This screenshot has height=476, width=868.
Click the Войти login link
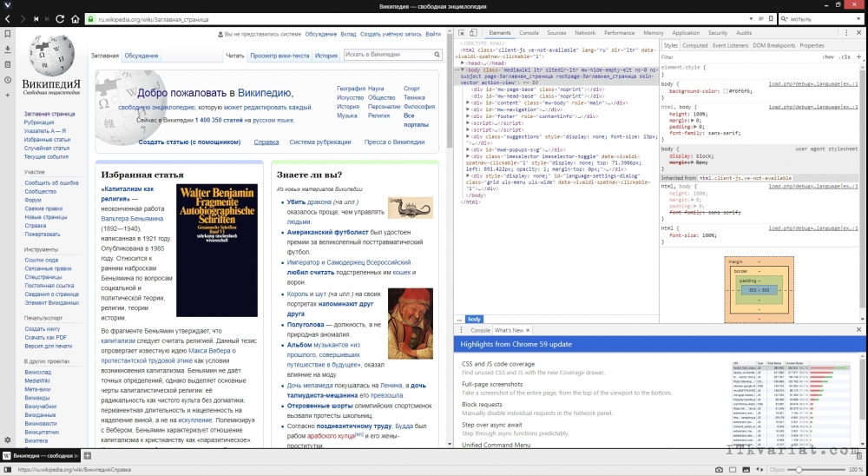pos(433,34)
